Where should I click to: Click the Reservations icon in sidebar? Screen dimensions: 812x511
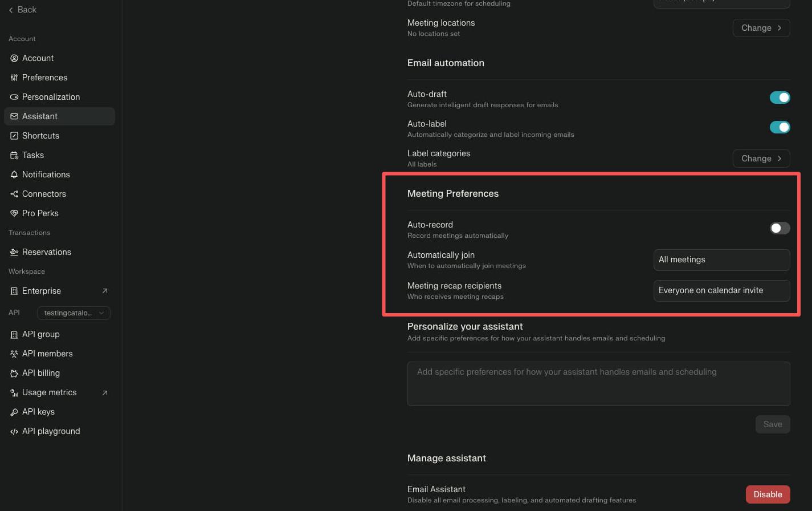(x=14, y=252)
